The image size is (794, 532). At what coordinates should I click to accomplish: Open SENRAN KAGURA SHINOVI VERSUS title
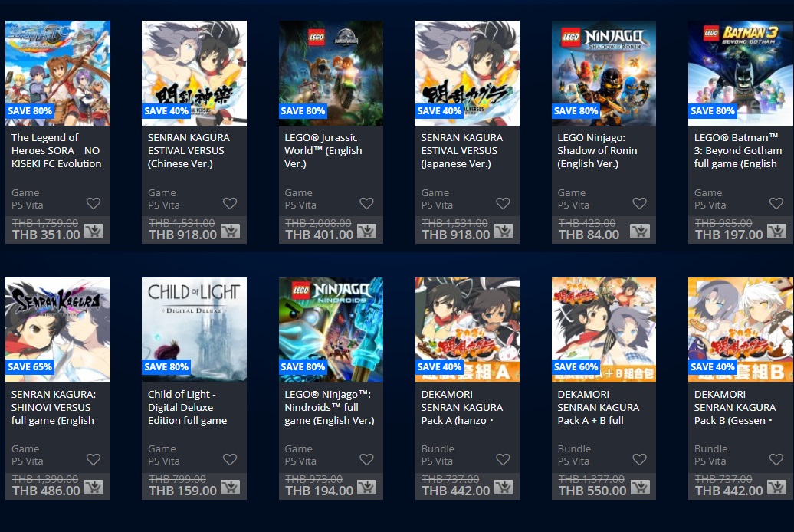pyautogui.click(x=53, y=407)
